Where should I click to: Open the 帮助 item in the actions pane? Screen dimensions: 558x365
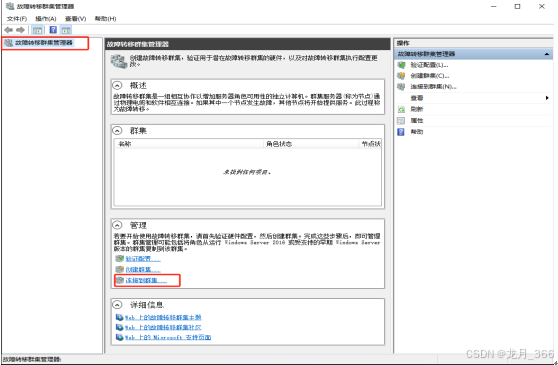coord(417,132)
